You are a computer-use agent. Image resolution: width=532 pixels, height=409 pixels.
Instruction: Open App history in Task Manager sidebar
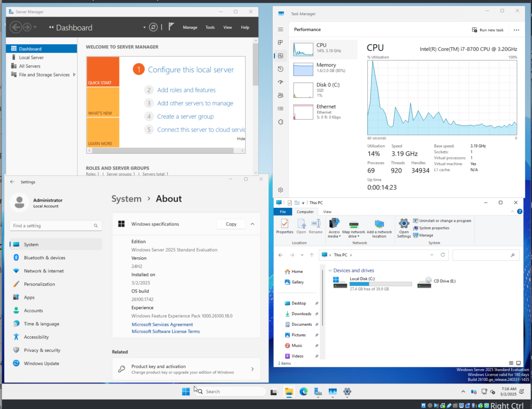[x=281, y=69]
